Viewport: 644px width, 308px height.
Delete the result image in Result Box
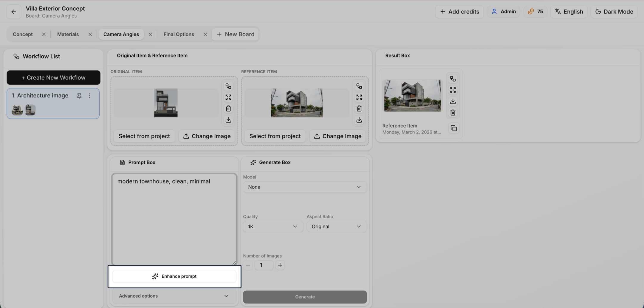tap(453, 113)
